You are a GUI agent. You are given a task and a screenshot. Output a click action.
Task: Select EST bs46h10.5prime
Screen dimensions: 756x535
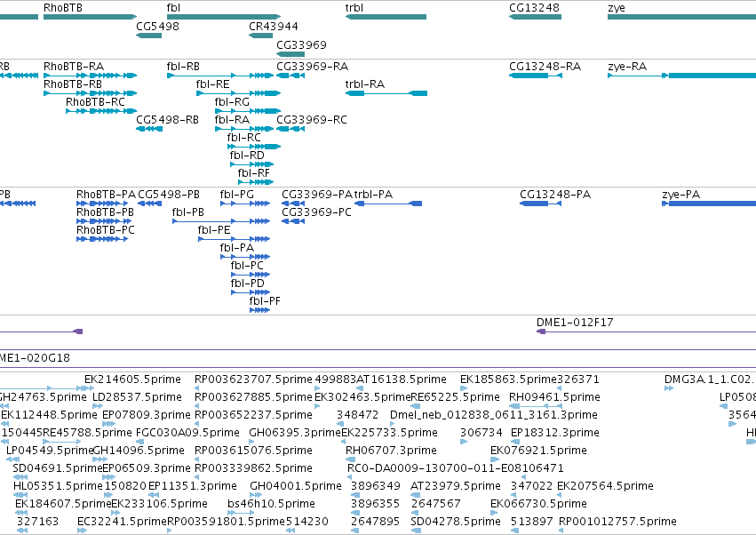coord(271,504)
